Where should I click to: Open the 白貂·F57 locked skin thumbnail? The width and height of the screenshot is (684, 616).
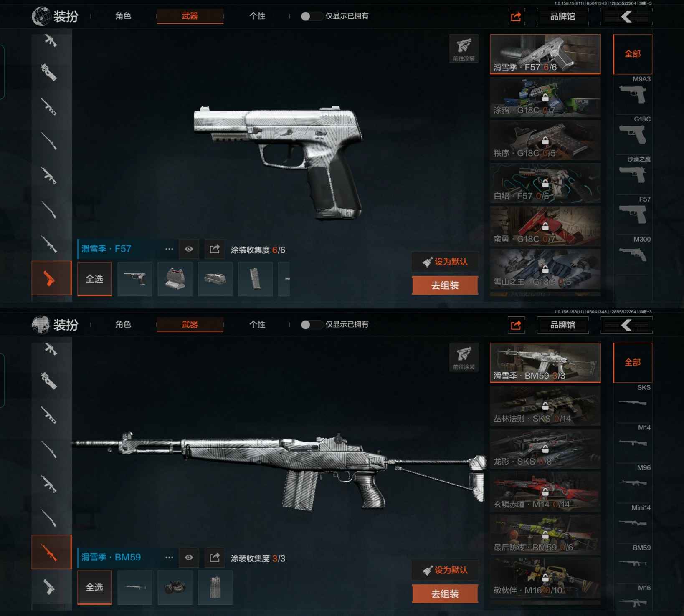point(545,183)
